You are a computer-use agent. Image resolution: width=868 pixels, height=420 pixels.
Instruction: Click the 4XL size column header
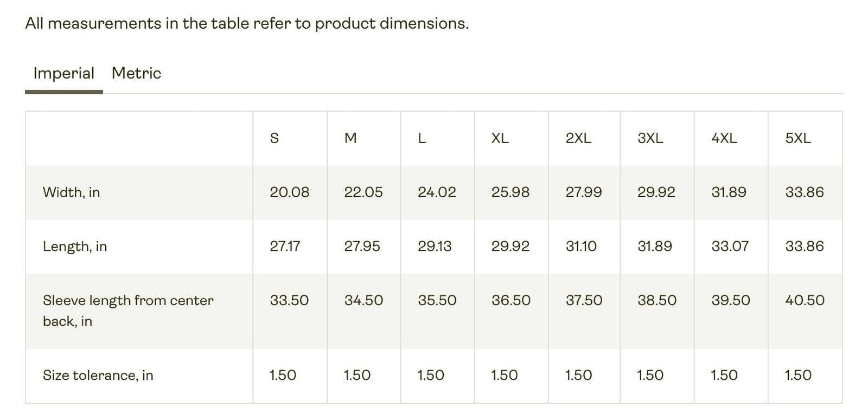(724, 138)
